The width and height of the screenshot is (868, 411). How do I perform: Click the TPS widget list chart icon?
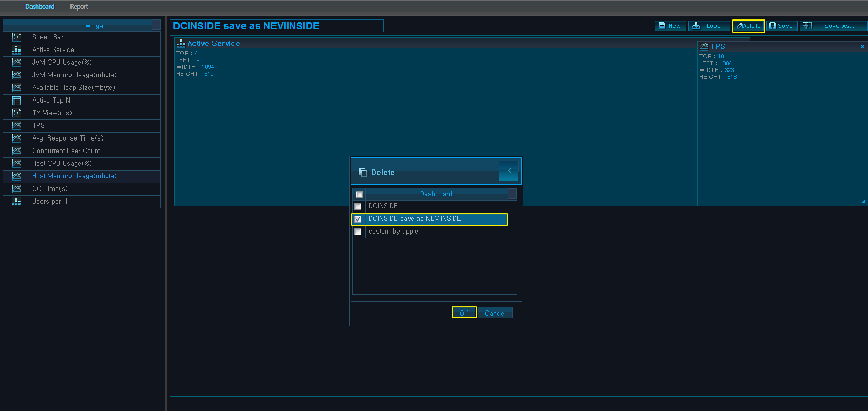point(16,126)
